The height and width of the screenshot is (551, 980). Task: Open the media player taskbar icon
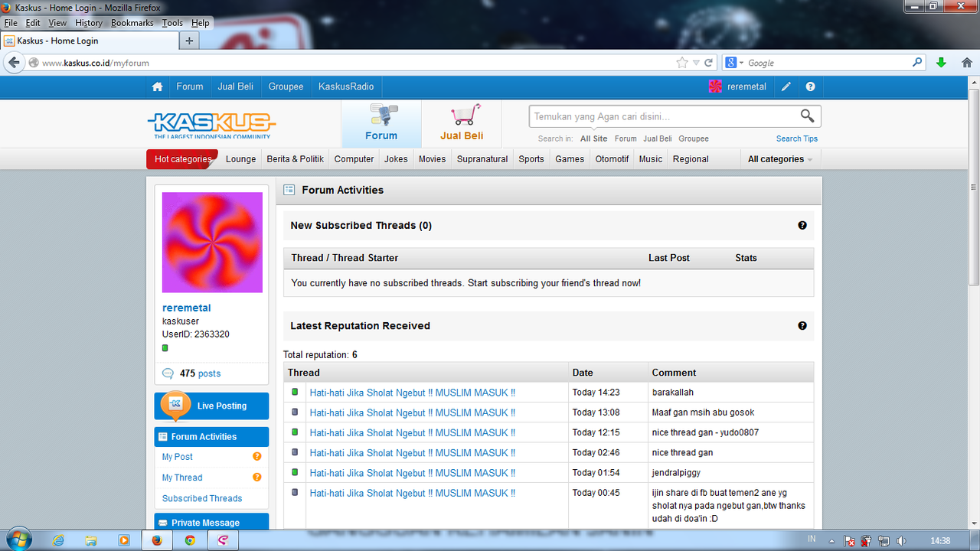click(x=124, y=540)
